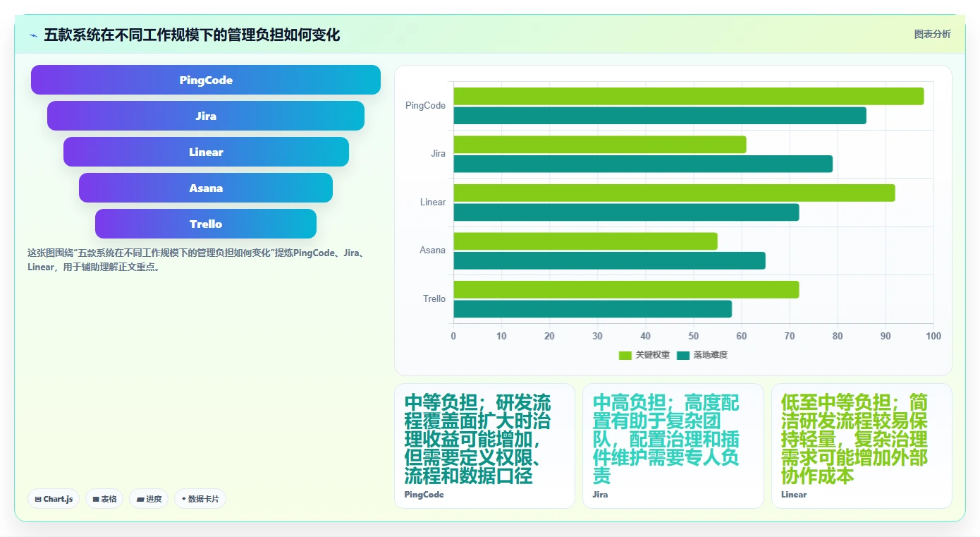
Task: Click the Linear axis label in chart
Action: click(433, 203)
